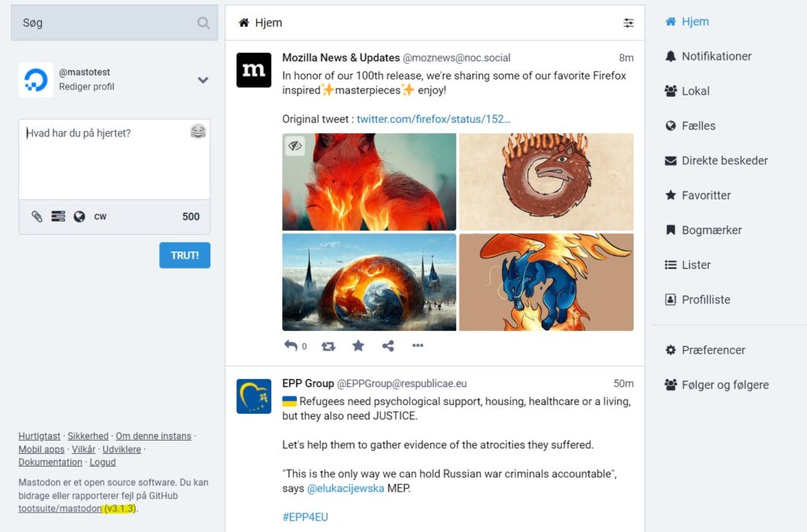This screenshot has width=807, height=532.
Task: Open the Udviklere link
Action: 121,449
